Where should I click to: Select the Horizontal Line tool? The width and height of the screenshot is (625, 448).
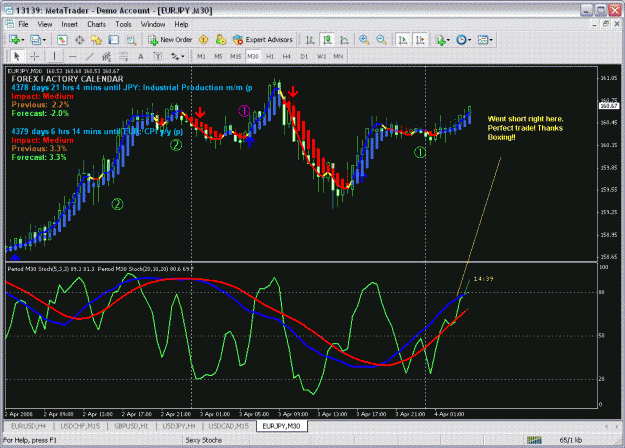pyautogui.click(x=72, y=57)
